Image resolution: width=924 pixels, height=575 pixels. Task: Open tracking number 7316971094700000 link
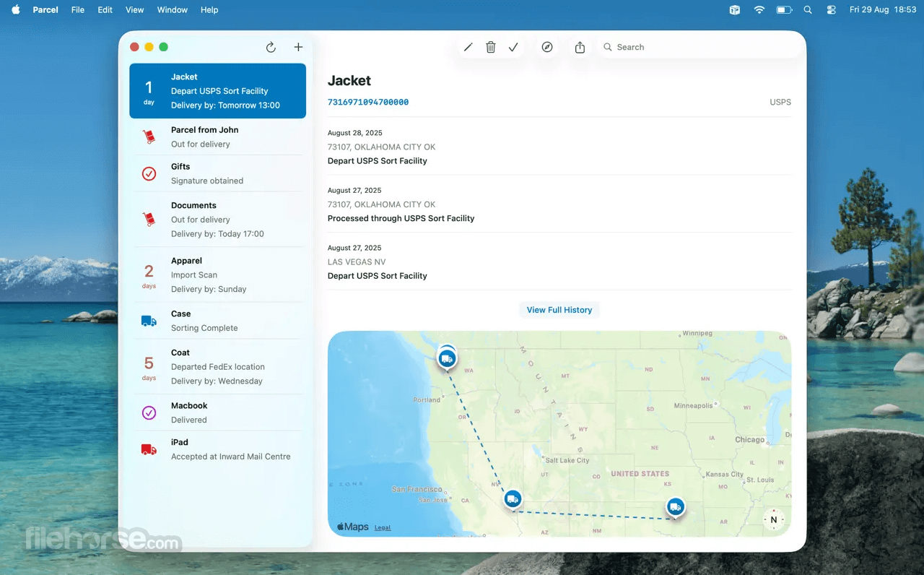[x=368, y=103]
